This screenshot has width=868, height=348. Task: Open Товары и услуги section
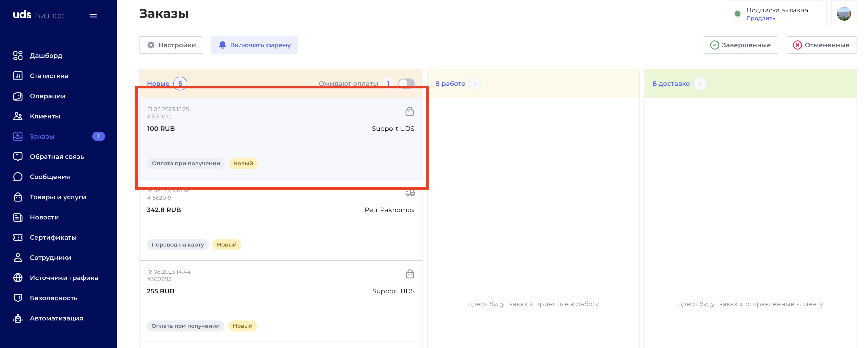tap(58, 197)
